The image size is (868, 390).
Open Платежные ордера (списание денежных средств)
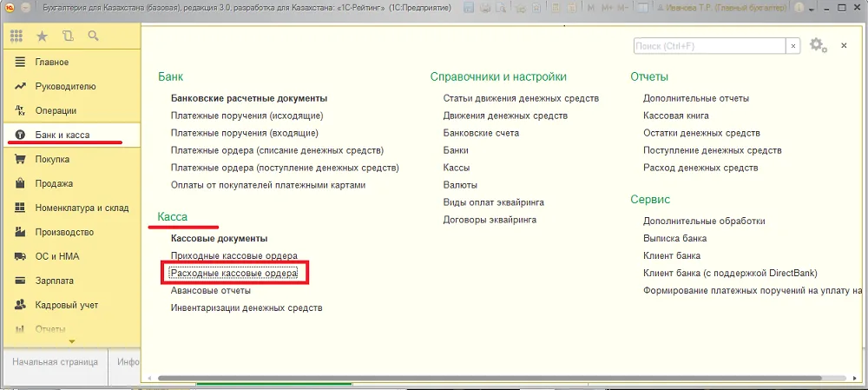[278, 150]
